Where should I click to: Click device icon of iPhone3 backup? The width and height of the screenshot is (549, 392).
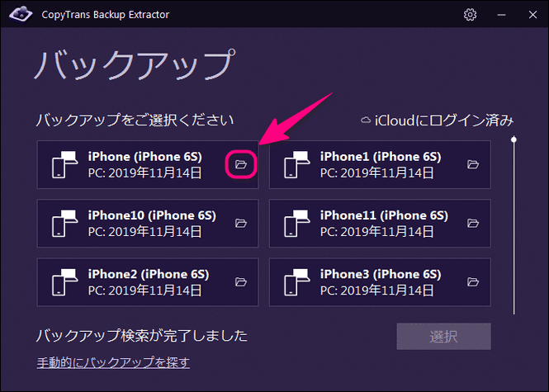297,282
